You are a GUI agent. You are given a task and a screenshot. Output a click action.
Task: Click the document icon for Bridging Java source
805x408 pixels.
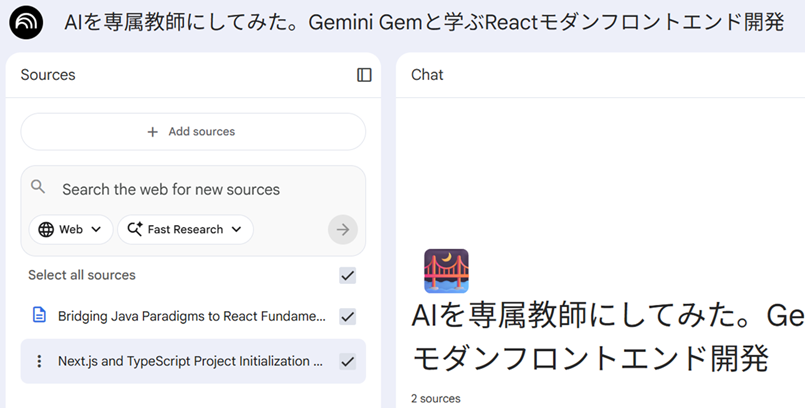tap(39, 316)
